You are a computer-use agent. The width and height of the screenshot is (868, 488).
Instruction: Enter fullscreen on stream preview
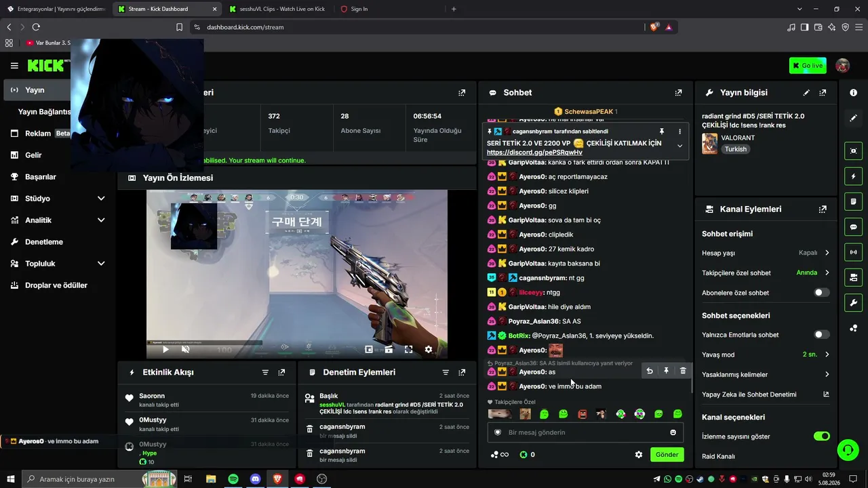408,350
